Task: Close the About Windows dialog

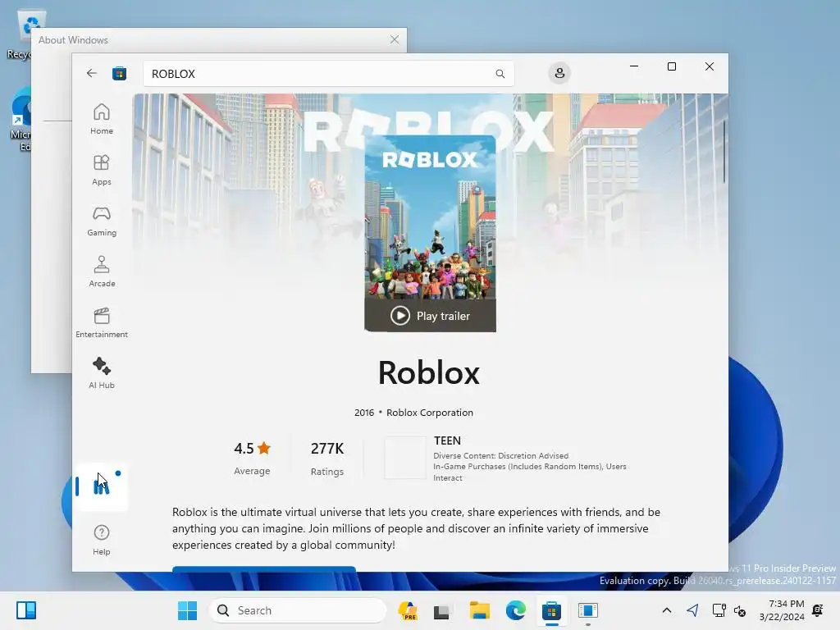Action: [x=395, y=39]
